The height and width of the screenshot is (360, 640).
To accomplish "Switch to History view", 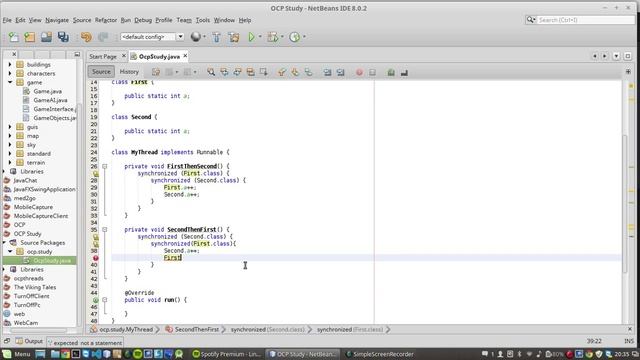I will (129, 72).
